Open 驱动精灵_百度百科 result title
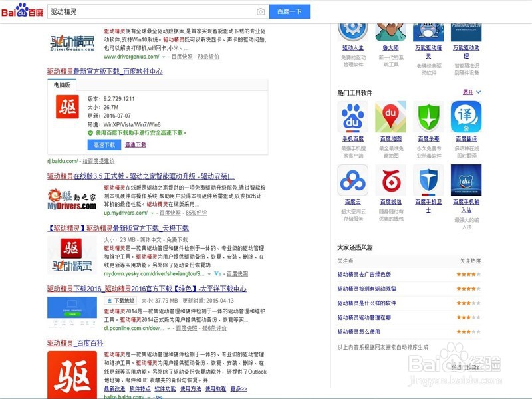The height and width of the screenshot is (399, 532). click(75, 343)
